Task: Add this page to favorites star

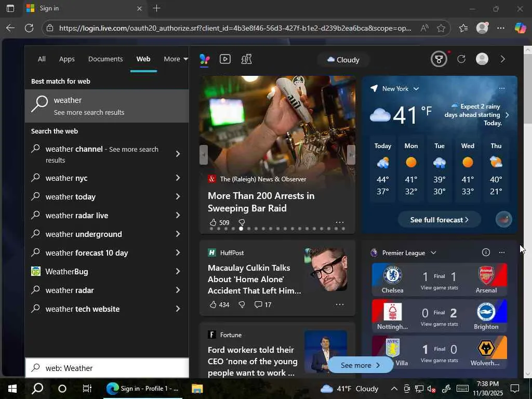Action: click(441, 28)
